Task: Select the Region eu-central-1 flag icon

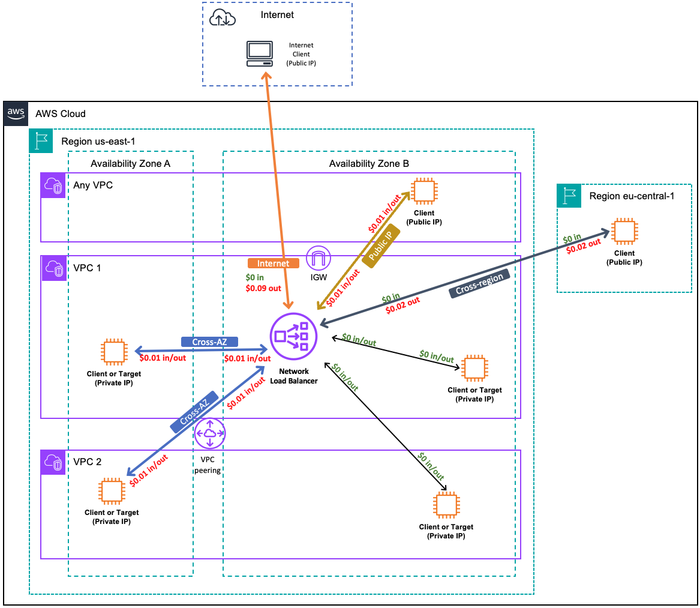Action: tap(567, 196)
